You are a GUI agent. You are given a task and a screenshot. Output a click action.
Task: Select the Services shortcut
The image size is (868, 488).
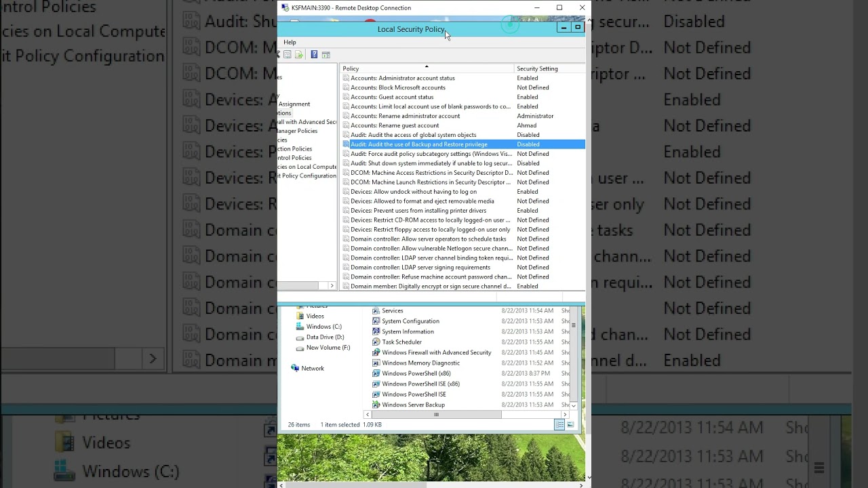click(388, 311)
